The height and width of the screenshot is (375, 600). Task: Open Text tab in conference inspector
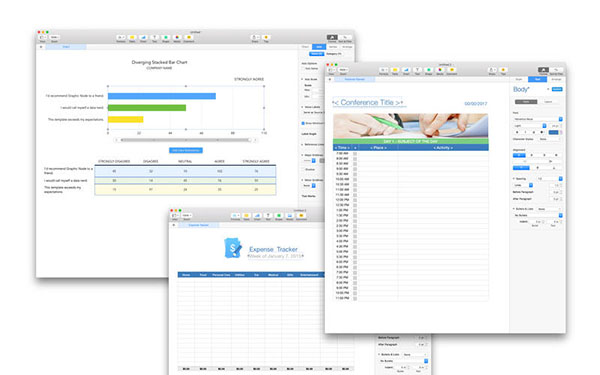click(537, 79)
